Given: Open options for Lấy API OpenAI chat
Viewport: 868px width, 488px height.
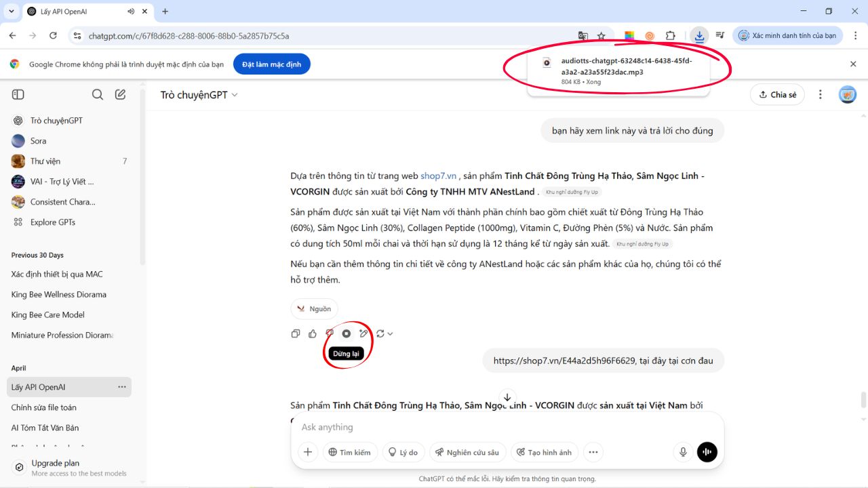Looking at the screenshot, I should pos(122,387).
